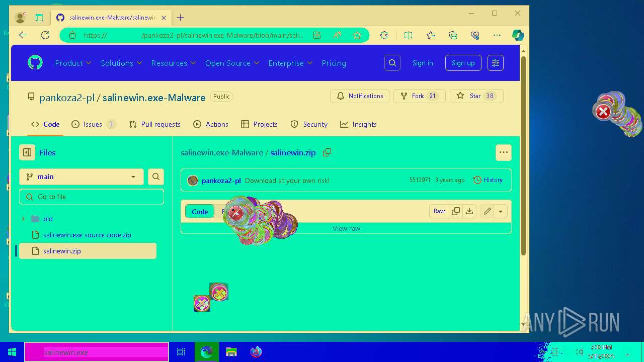Expand the Product menu dropdown
The width and height of the screenshot is (644, 362).
(x=73, y=63)
